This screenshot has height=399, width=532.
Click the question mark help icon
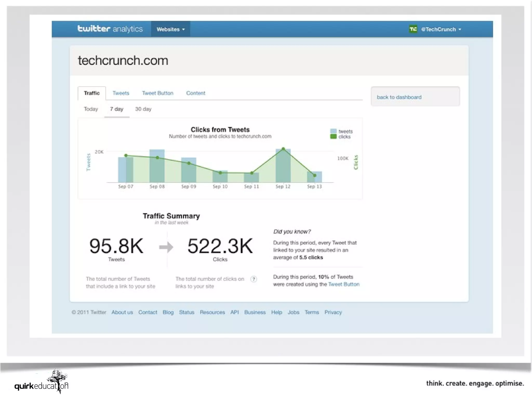pyautogui.click(x=254, y=279)
